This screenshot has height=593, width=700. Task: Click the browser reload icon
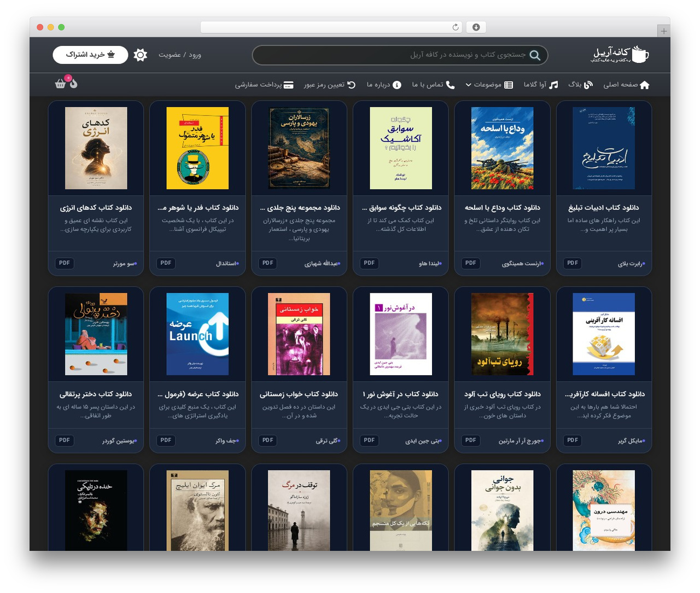click(x=456, y=27)
